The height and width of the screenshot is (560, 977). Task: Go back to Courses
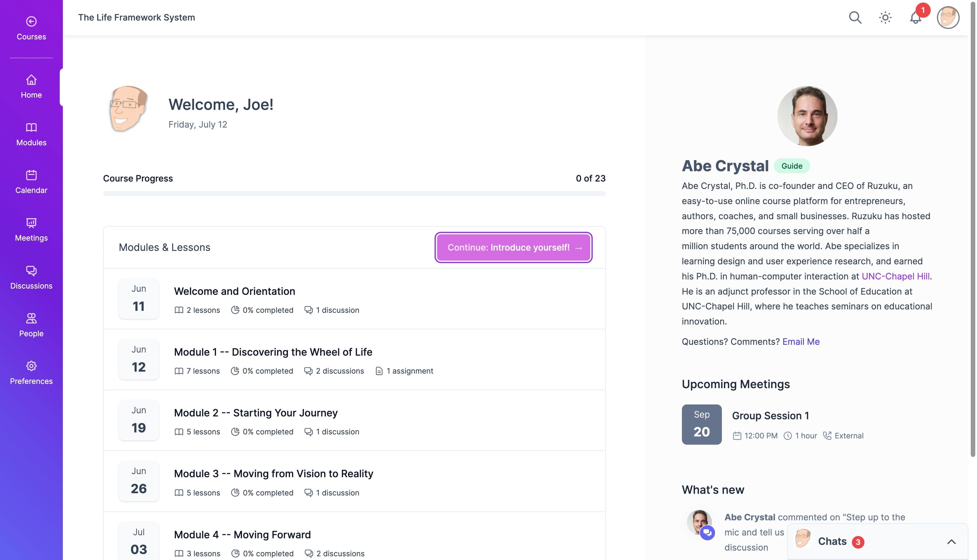tap(31, 28)
